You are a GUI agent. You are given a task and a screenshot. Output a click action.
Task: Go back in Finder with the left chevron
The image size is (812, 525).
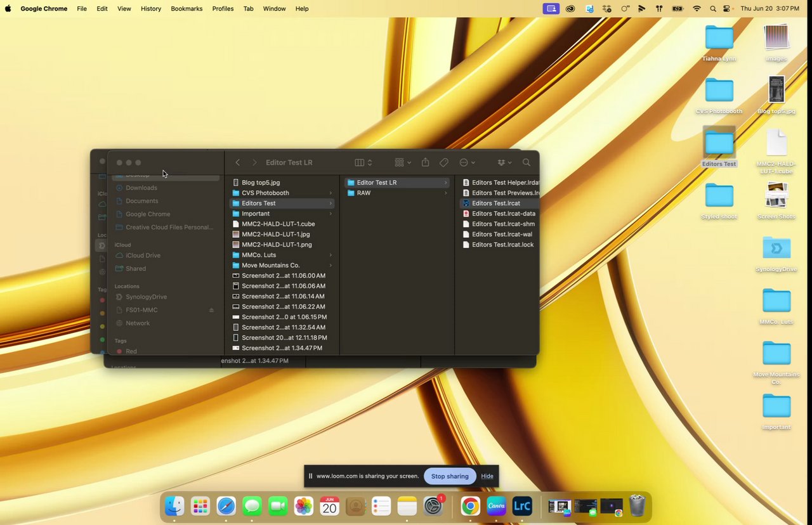[x=238, y=163]
